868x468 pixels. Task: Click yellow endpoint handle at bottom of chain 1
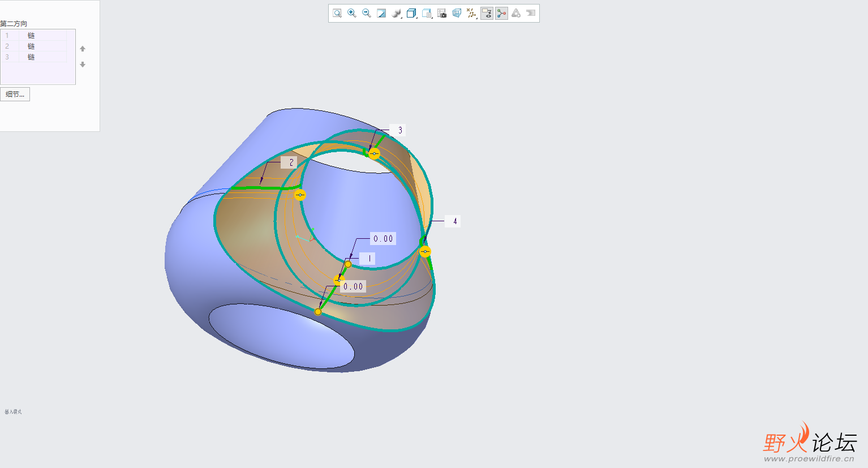tap(318, 312)
